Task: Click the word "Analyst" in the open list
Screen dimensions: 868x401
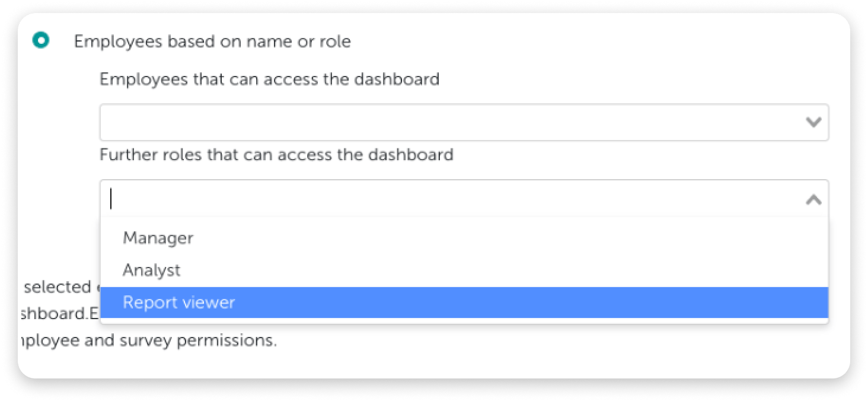Action: click(x=151, y=270)
